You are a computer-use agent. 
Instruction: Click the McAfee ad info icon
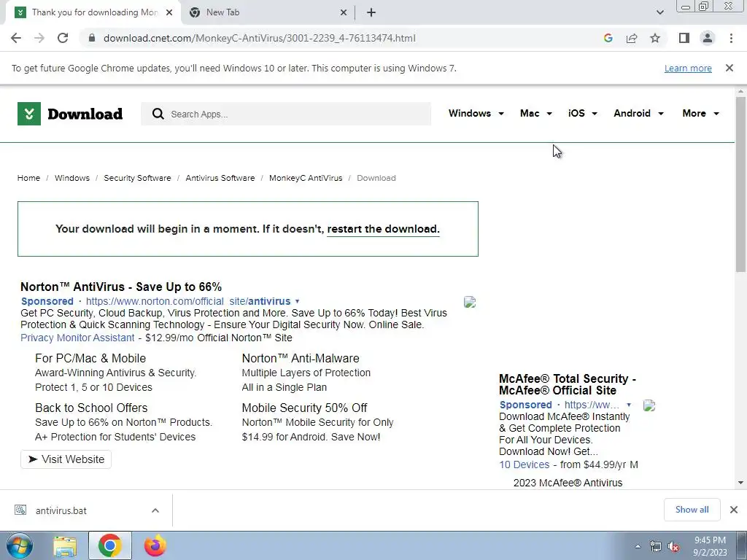tap(649, 405)
